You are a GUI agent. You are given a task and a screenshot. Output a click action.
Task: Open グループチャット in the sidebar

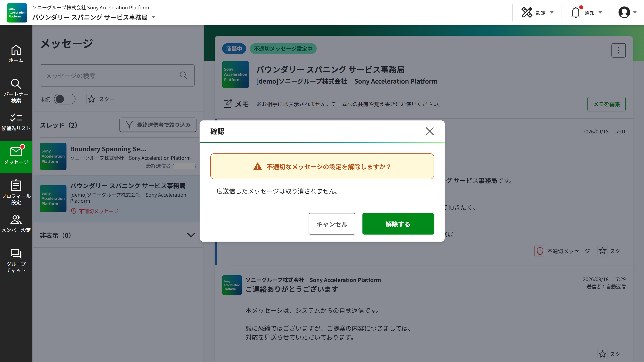pos(16,260)
